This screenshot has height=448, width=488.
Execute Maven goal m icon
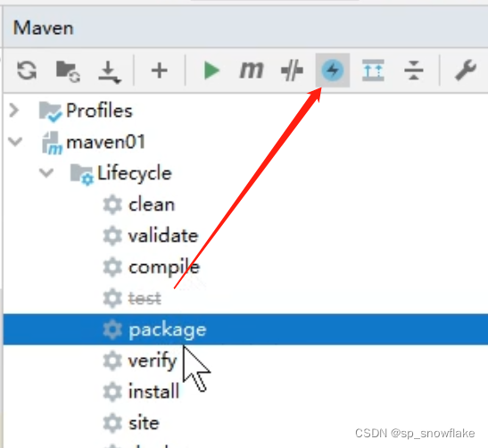pos(252,70)
